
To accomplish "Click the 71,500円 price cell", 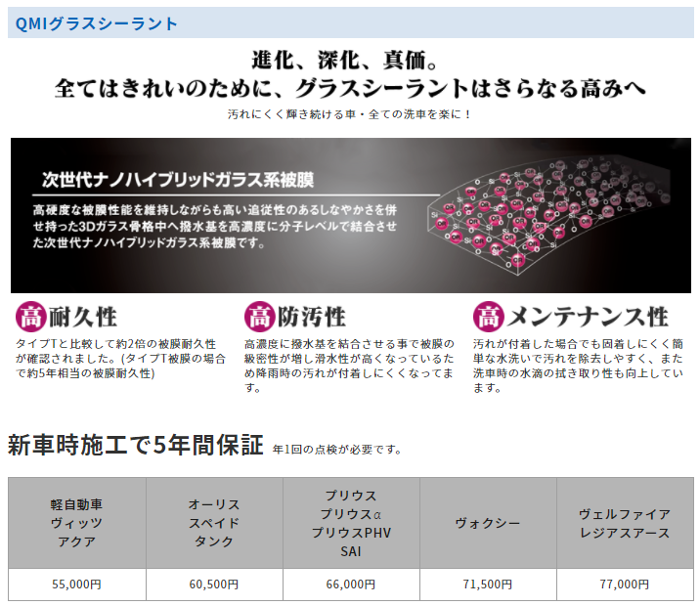I will tap(488, 584).
